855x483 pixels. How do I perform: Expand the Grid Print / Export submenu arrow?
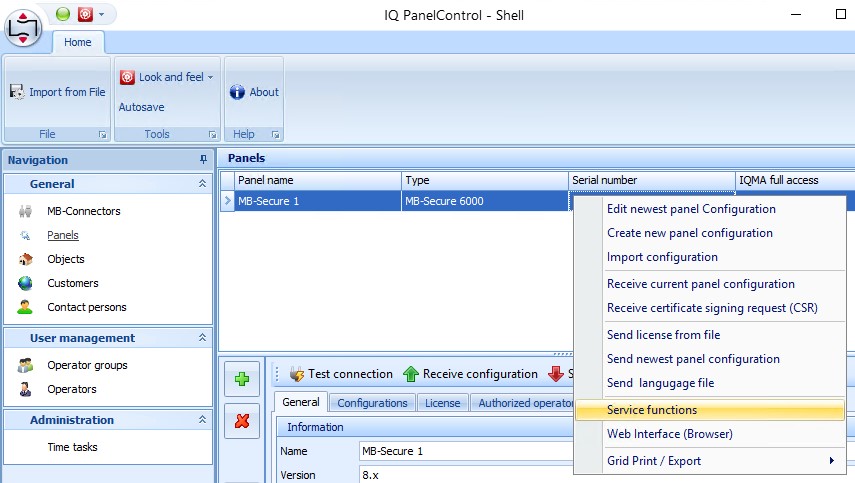coord(832,461)
